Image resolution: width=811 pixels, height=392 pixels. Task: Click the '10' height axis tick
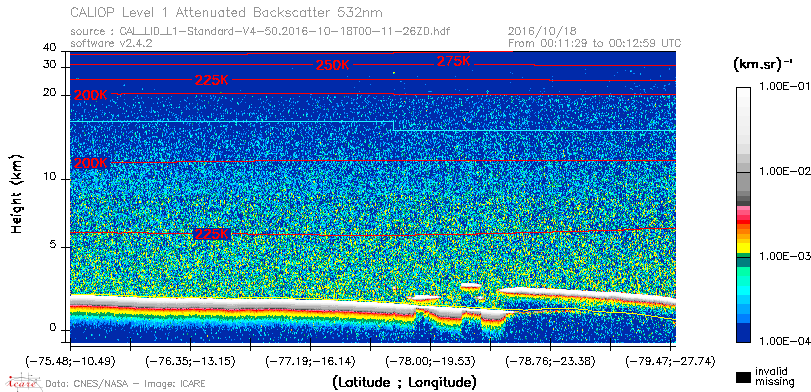50,177
